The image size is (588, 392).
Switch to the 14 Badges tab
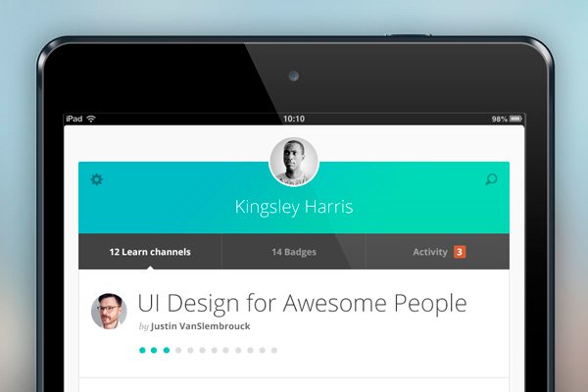(294, 252)
